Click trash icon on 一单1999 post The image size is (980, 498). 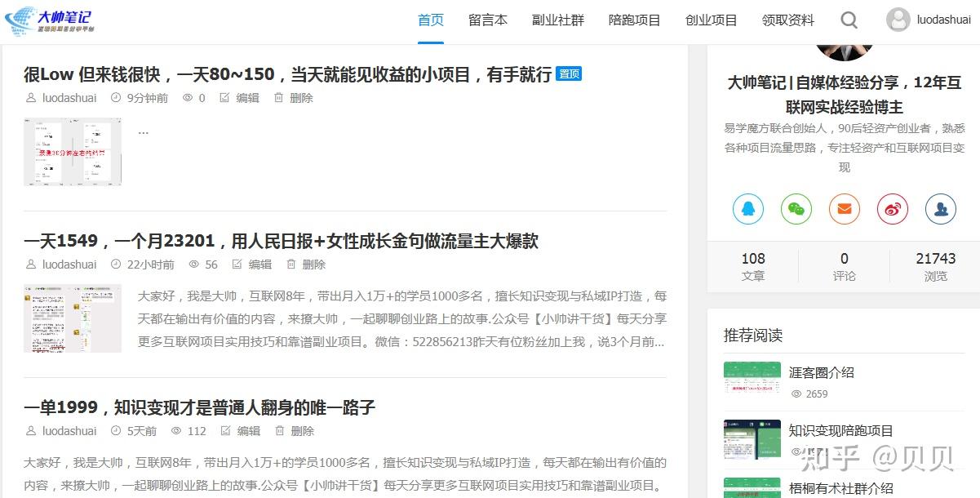coord(280,431)
